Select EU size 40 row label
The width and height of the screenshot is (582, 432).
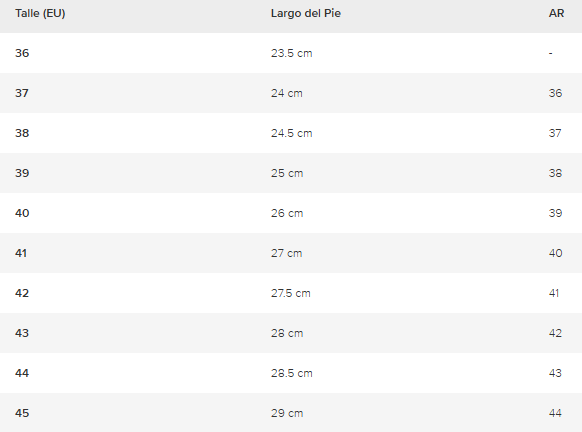(22, 213)
